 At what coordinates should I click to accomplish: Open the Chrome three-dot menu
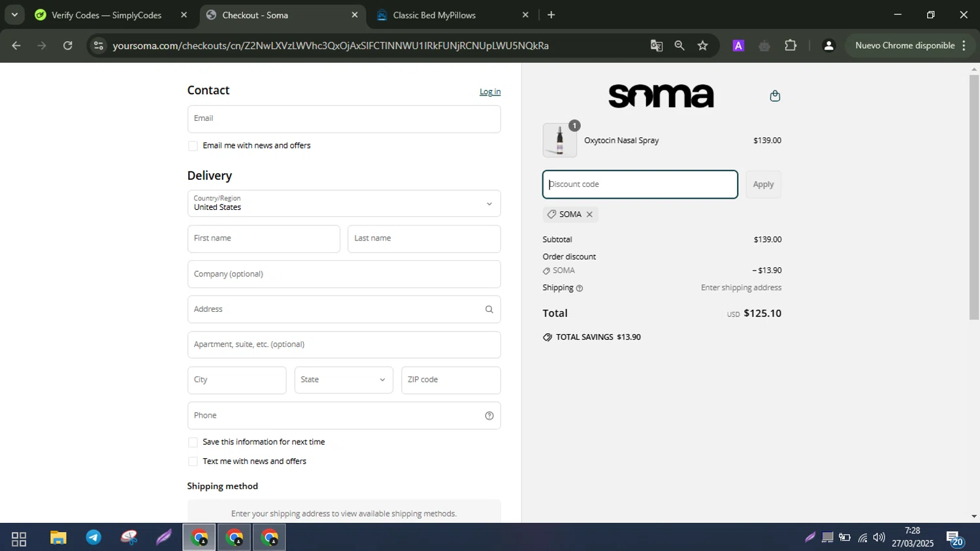(x=964, y=46)
